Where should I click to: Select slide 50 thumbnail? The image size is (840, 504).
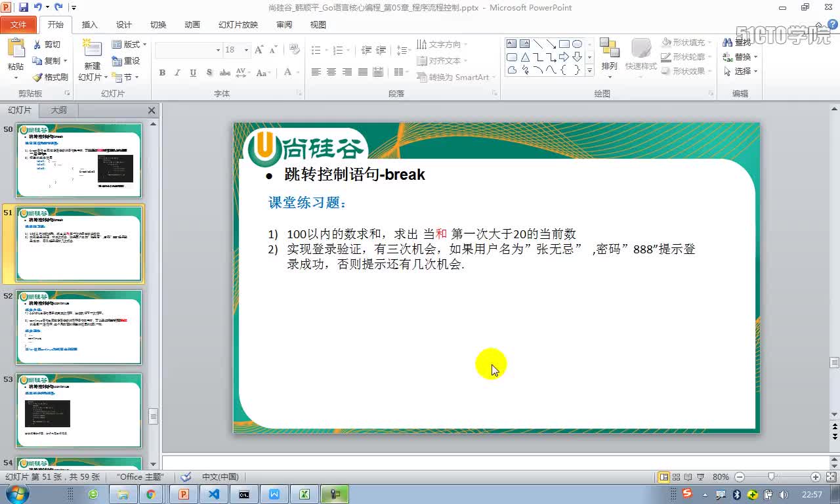click(x=79, y=160)
